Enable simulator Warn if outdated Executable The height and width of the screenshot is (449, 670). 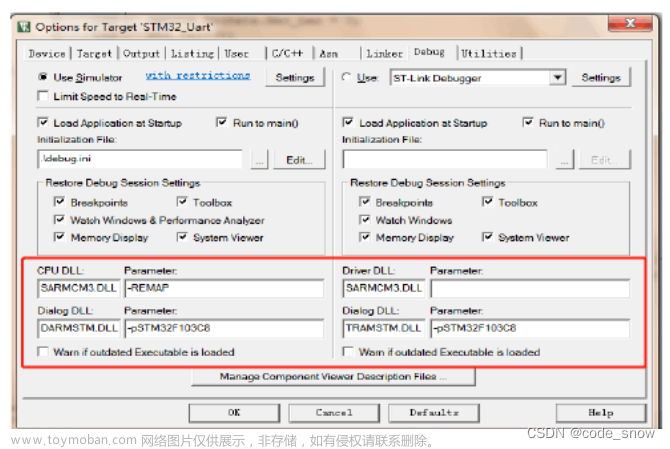(x=43, y=352)
